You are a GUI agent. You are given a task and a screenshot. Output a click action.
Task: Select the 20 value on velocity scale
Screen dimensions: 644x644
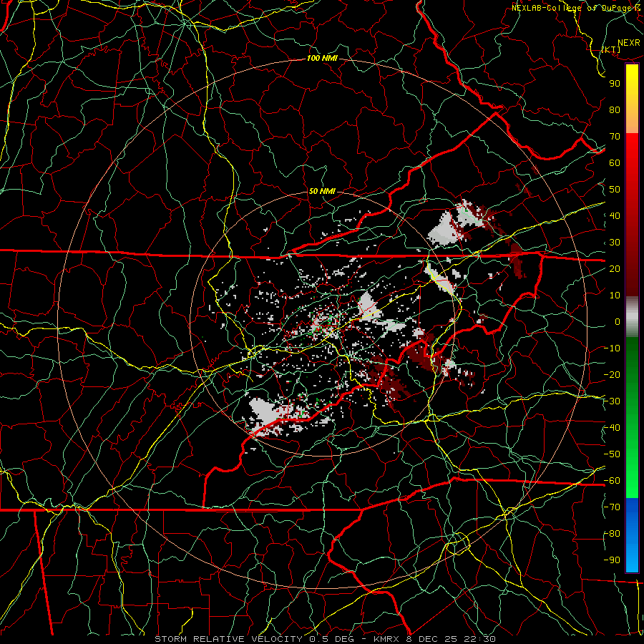pyautogui.click(x=615, y=268)
